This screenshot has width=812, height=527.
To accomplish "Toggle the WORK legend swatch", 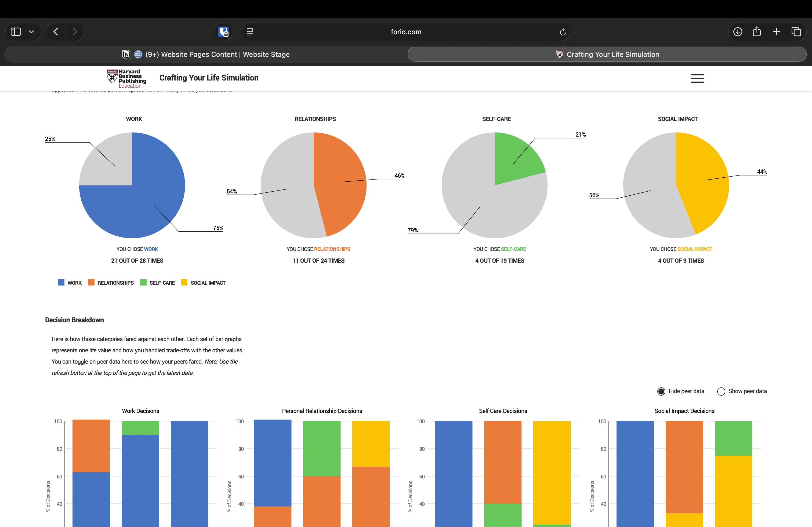I will [x=61, y=283].
